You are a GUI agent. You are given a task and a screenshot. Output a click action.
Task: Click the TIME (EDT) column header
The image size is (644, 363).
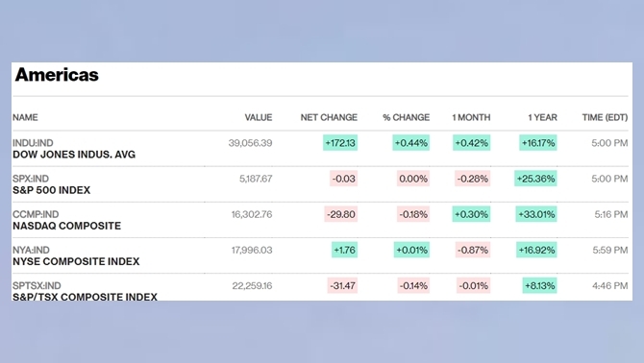pyautogui.click(x=605, y=117)
